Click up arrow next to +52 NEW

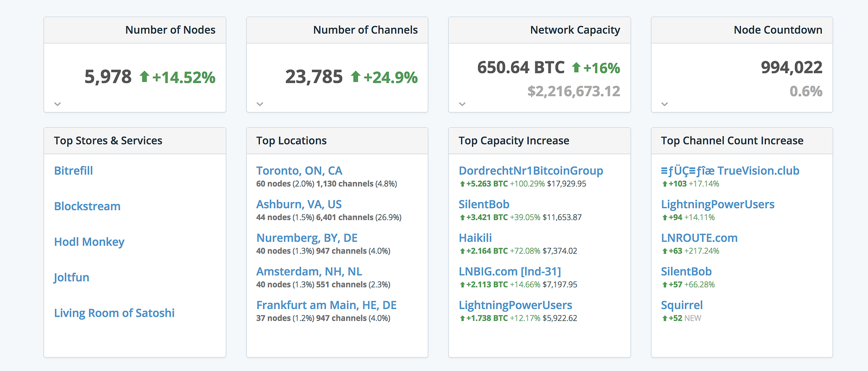(665, 319)
